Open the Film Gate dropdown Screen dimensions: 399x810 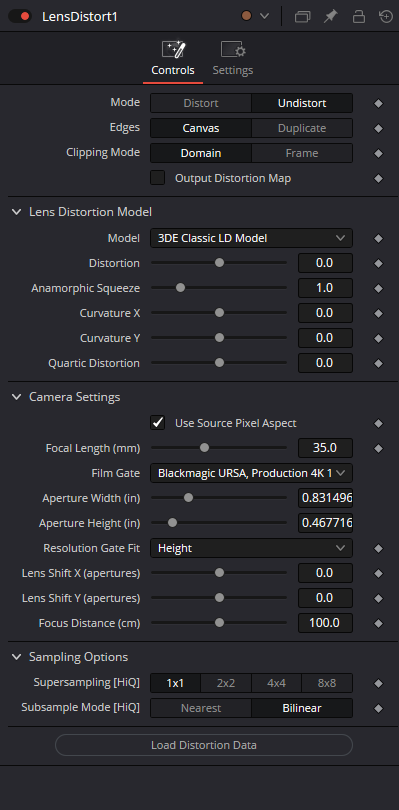point(251,473)
